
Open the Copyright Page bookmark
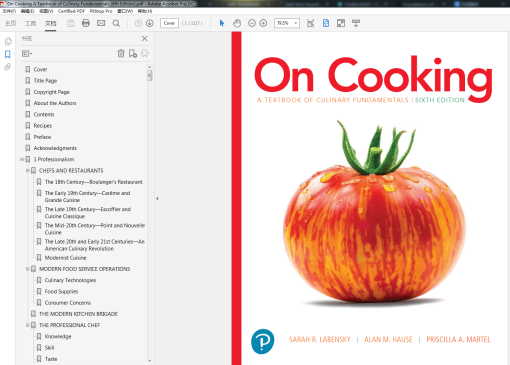point(52,92)
